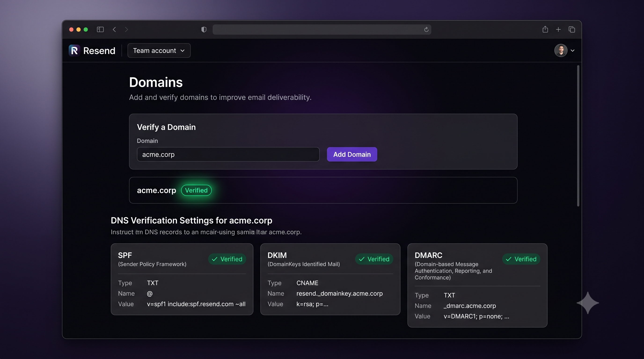Image resolution: width=644 pixels, height=359 pixels.
Task: Click the 'Verify a Domain' heading
Action: [166, 127]
